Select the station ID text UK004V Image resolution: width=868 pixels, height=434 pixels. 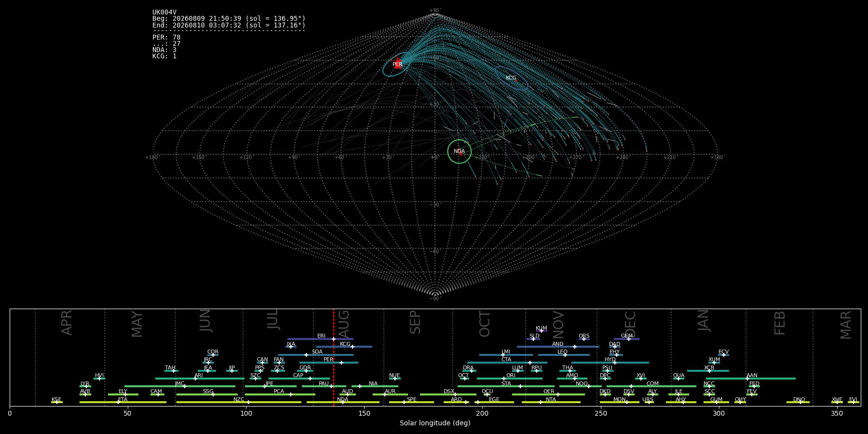pyautogui.click(x=164, y=13)
